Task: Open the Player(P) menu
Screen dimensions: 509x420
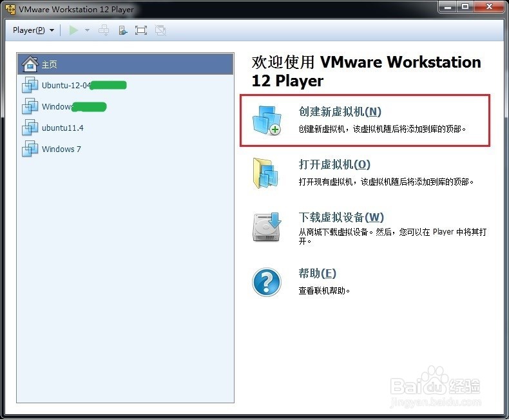Action: coord(34,30)
